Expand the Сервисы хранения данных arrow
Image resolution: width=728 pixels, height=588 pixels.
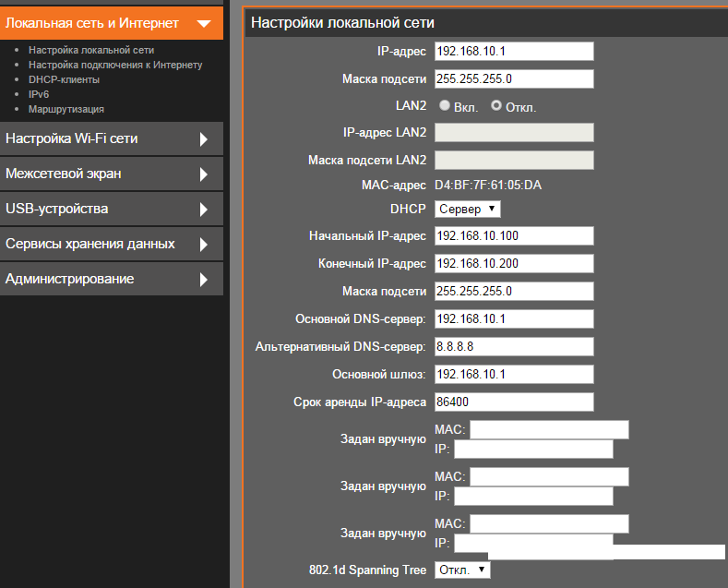pyautogui.click(x=204, y=245)
